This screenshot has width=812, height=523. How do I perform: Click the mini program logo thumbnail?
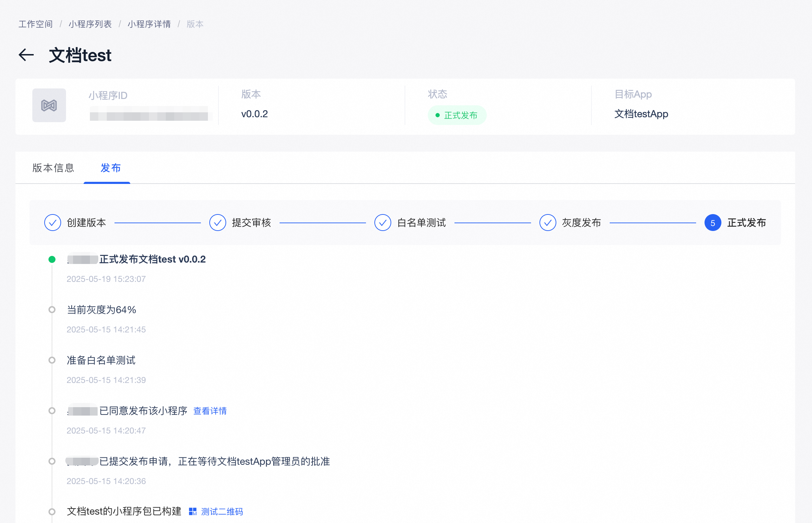(49, 105)
